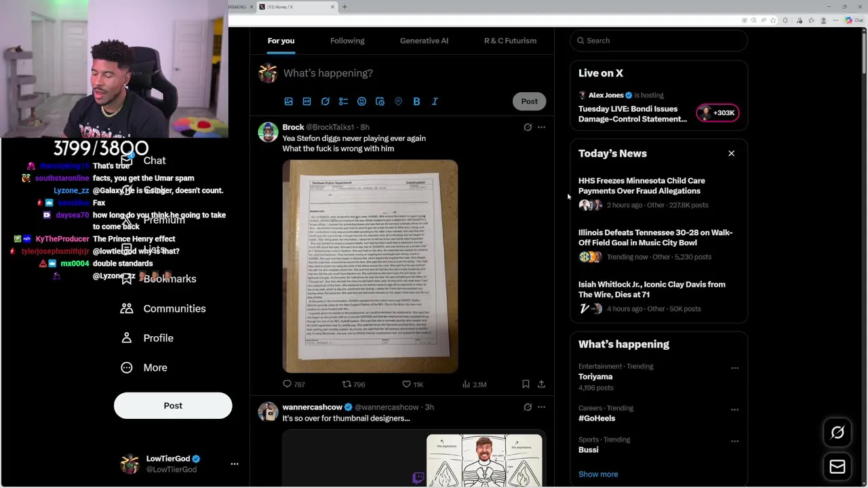Open Brock's police report image
868x488 pixels.
tap(370, 266)
